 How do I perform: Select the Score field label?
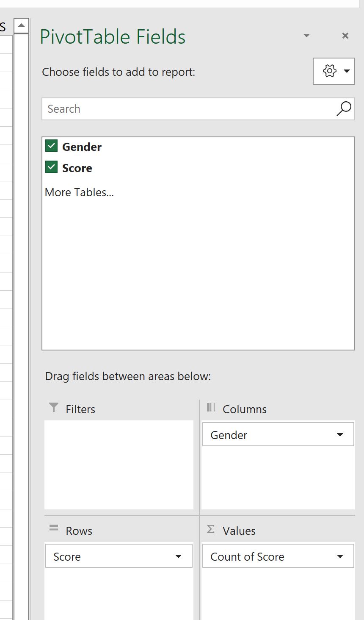click(77, 168)
